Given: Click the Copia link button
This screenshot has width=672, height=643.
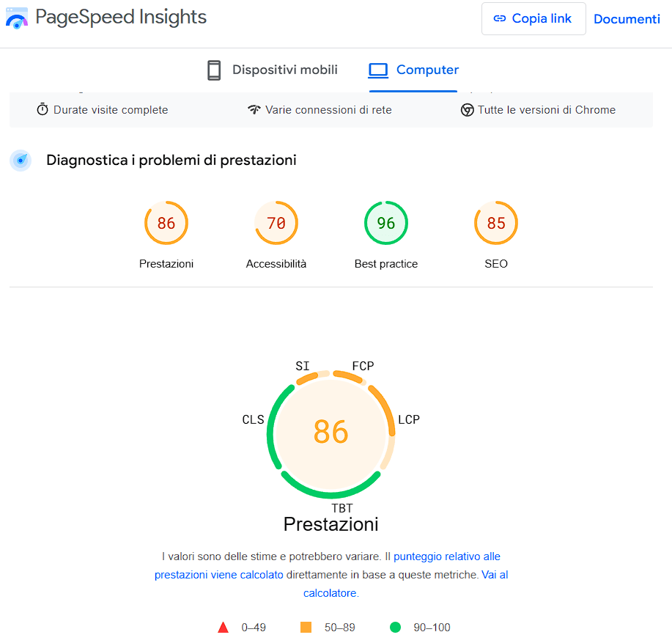Looking at the screenshot, I should (x=533, y=18).
